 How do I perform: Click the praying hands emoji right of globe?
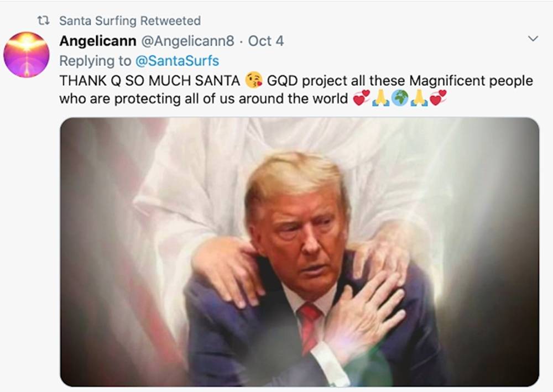(419, 99)
